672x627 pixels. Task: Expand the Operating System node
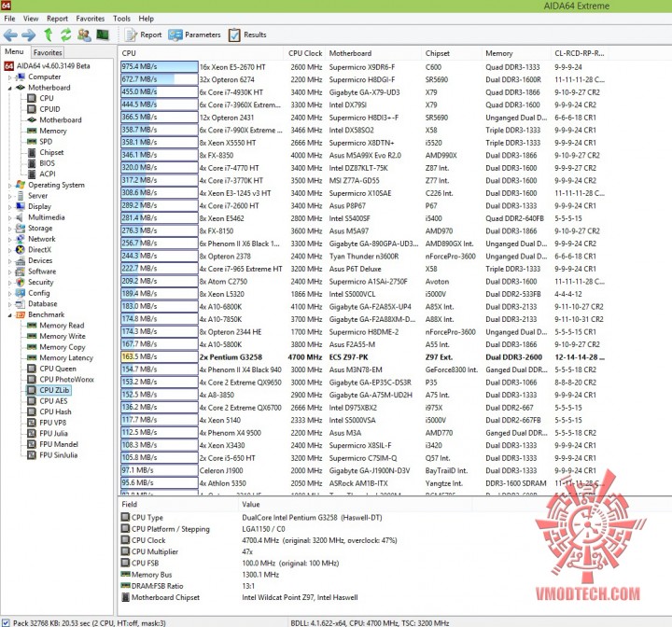[10, 186]
